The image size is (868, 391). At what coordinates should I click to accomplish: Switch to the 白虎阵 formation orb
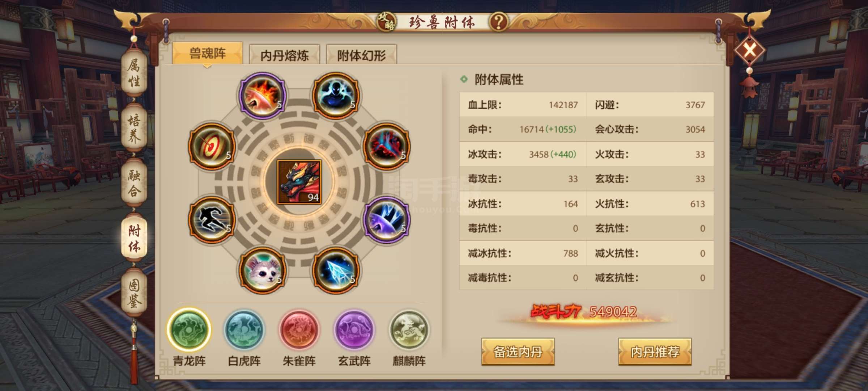click(x=244, y=330)
